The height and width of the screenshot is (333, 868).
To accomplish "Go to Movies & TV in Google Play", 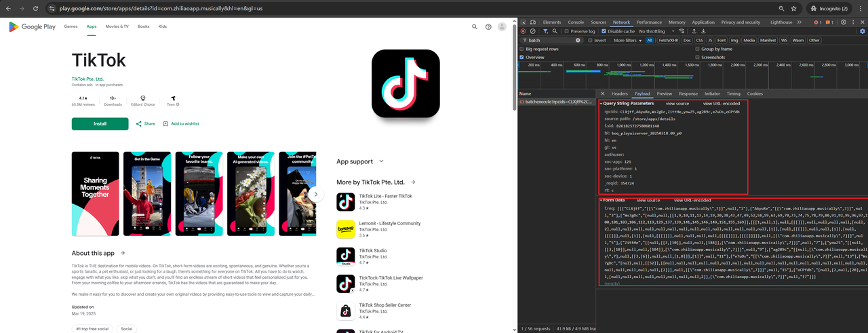I will pos(117,26).
